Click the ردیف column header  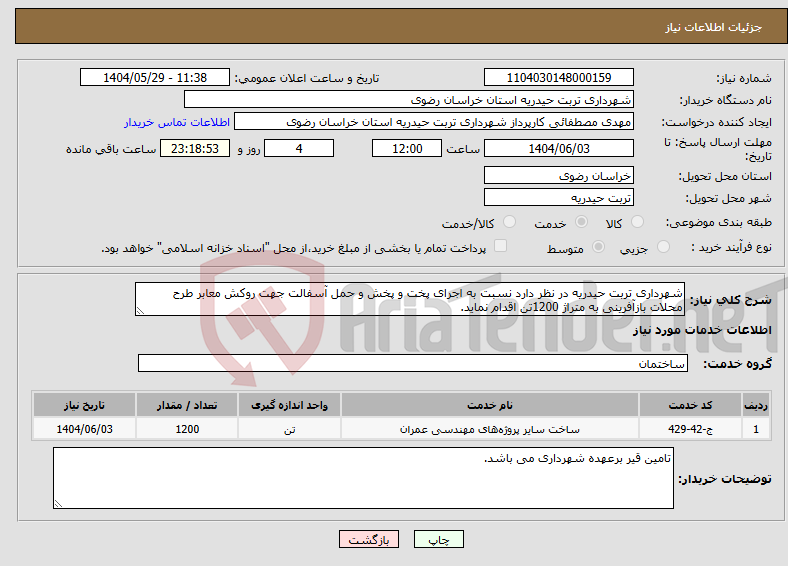(x=756, y=405)
